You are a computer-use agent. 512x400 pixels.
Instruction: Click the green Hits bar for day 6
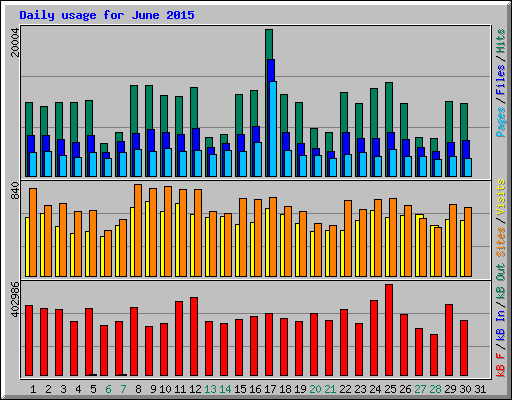click(x=104, y=148)
